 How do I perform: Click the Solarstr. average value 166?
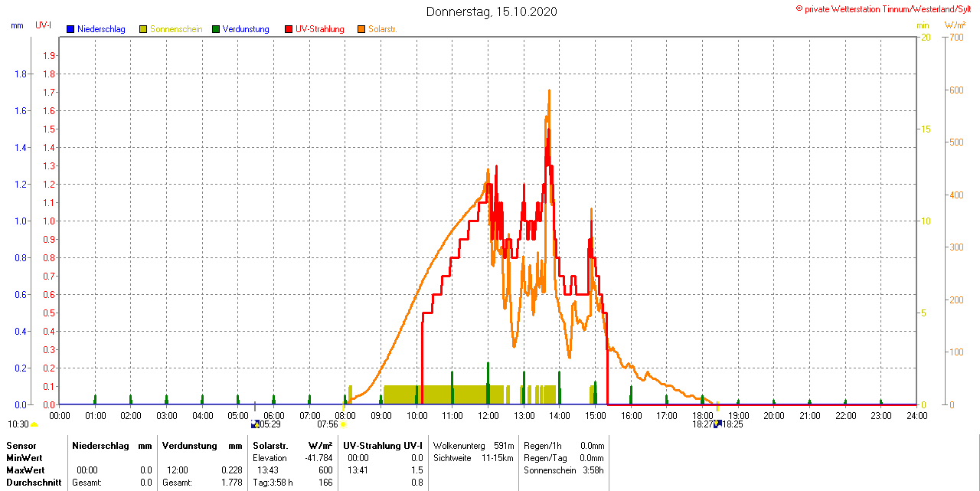click(326, 483)
